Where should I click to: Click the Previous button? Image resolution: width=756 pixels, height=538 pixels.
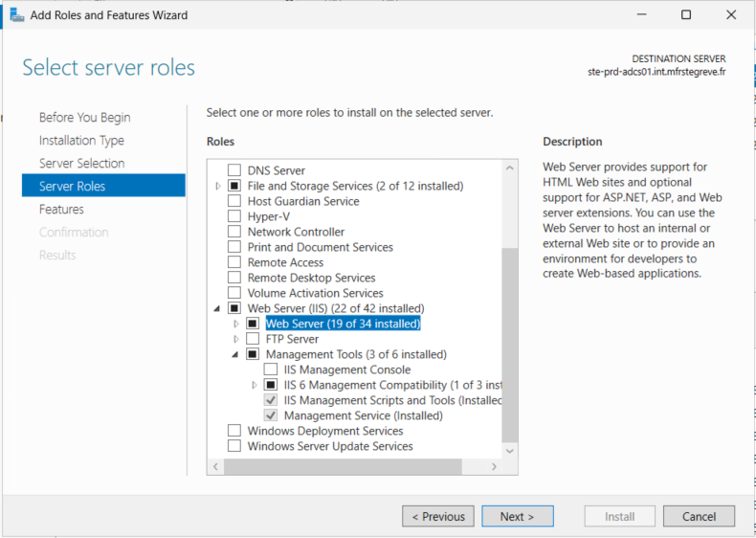pyautogui.click(x=438, y=516)
